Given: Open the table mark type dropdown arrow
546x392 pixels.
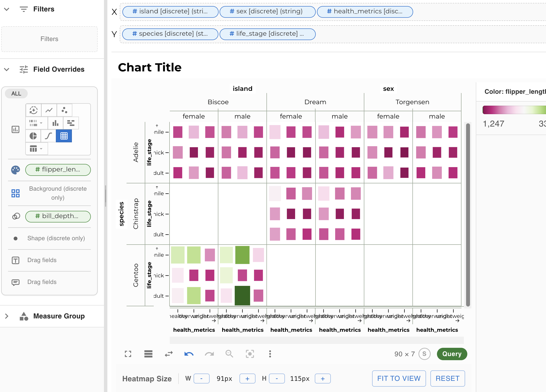Looking at the screenshot, I should [x=41, y=148].
